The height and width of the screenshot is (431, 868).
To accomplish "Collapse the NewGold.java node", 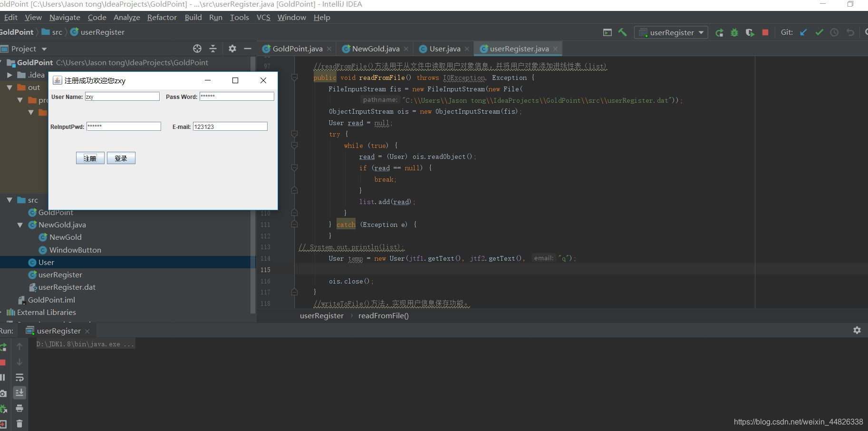I will click(20, 225).
